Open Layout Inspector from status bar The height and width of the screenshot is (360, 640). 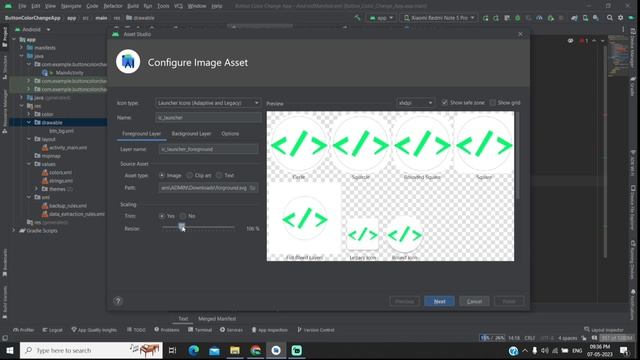pyautogui.click(x=604, y=330)
